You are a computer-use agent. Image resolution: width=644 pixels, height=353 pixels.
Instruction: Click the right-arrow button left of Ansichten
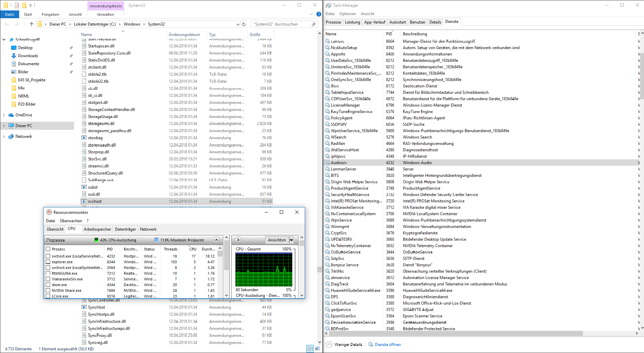point(238,240)
